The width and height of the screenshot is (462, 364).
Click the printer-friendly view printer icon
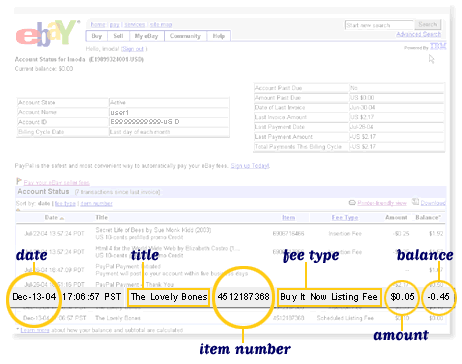pos(352,203)
